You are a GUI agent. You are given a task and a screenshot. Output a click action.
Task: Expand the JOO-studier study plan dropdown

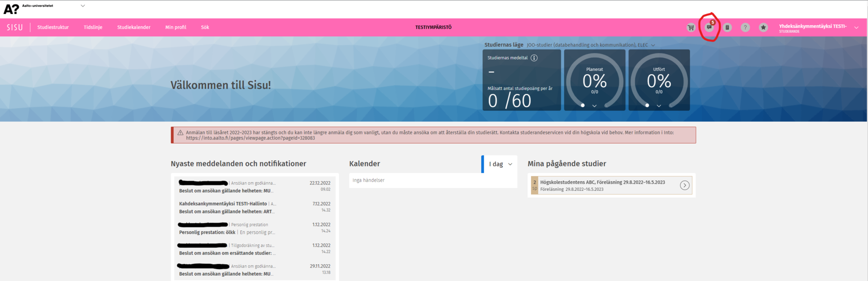click(x=653, y=45)
